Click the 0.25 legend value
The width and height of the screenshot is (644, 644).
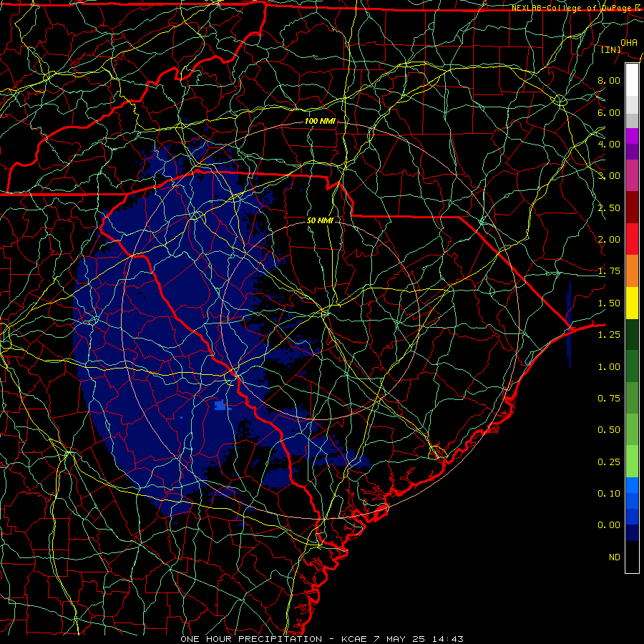coord(609,462)
